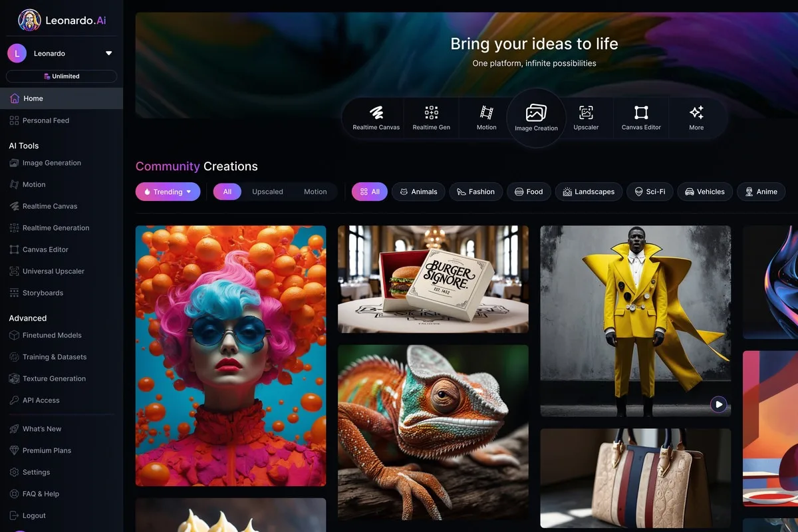Open the What's New link

(42, 429)
